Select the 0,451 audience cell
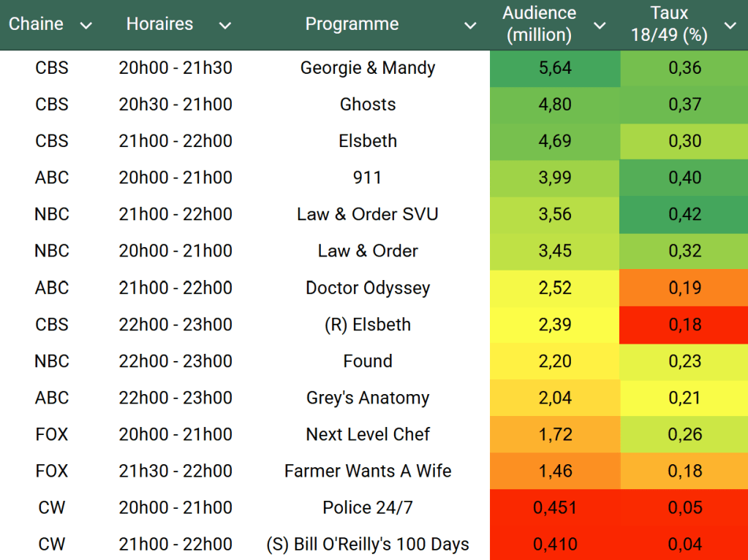The image size is (748, 560). pyautogui.click(x=555, y=507)
